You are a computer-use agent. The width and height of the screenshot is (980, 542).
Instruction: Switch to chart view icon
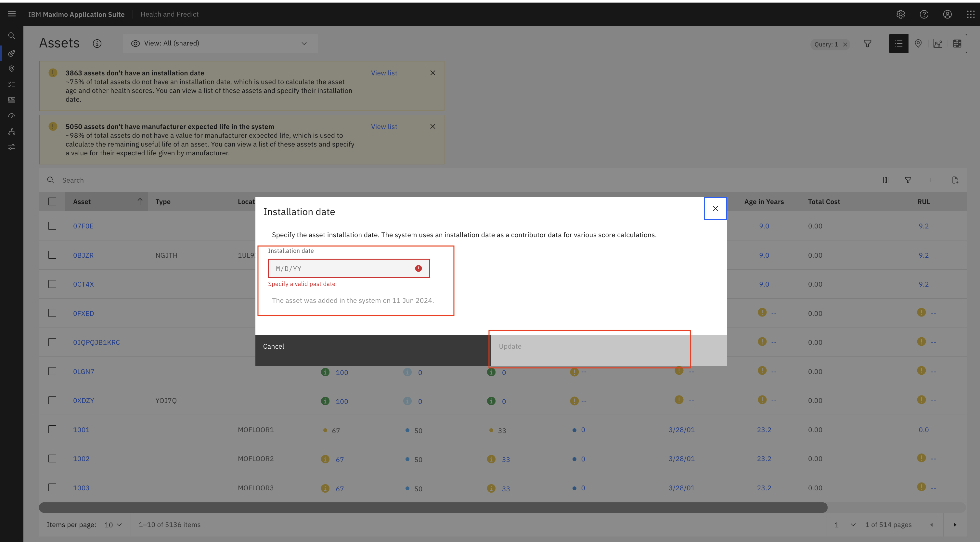938,43
